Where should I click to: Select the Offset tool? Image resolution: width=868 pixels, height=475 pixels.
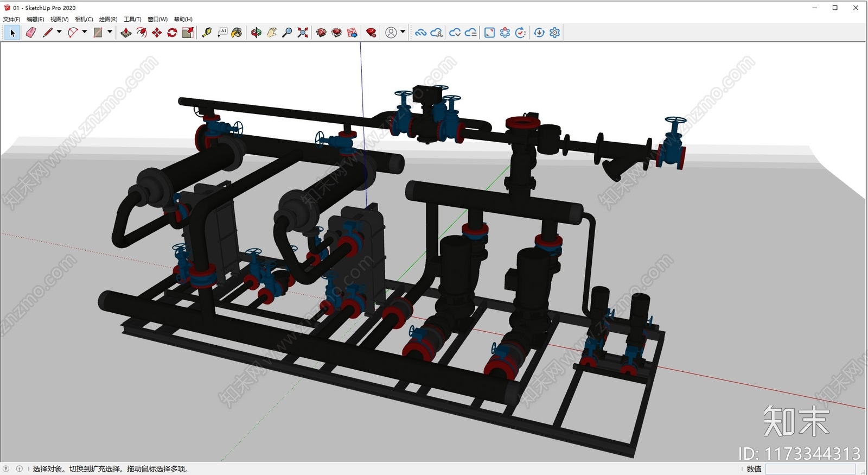click(142, 33)
